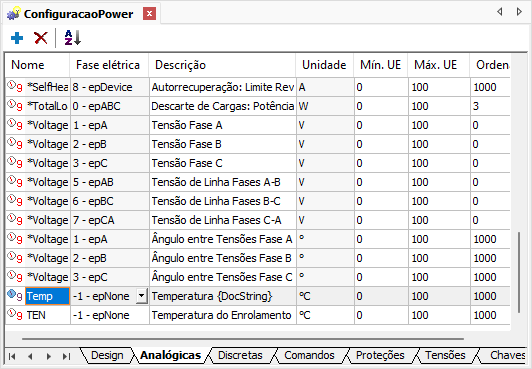
Task: Click the *TotalLo row tag icon
Action: point(15,105)
